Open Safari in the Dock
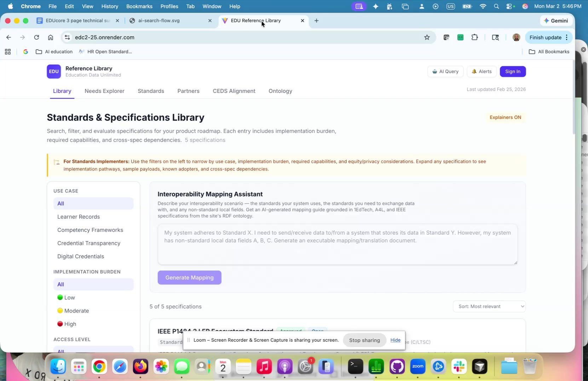The height and width of the screenshot is (381, 588). tap(120, 367)
